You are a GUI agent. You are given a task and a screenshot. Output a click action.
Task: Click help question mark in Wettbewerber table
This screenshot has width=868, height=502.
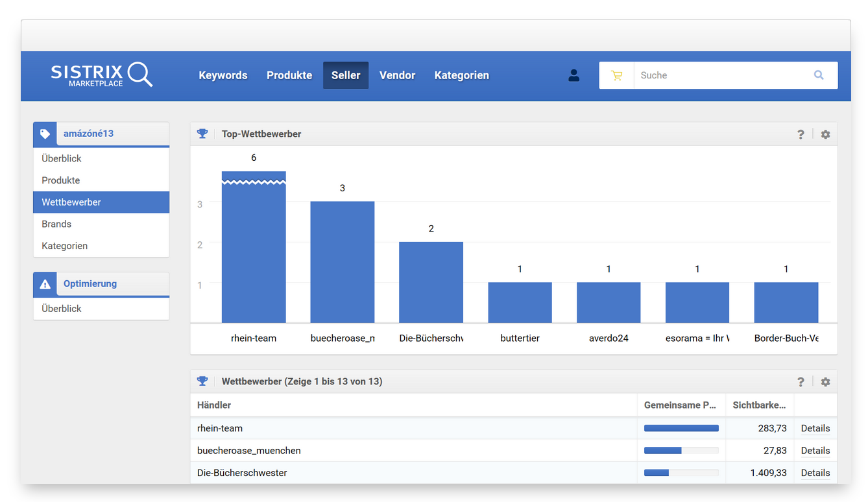801,382
